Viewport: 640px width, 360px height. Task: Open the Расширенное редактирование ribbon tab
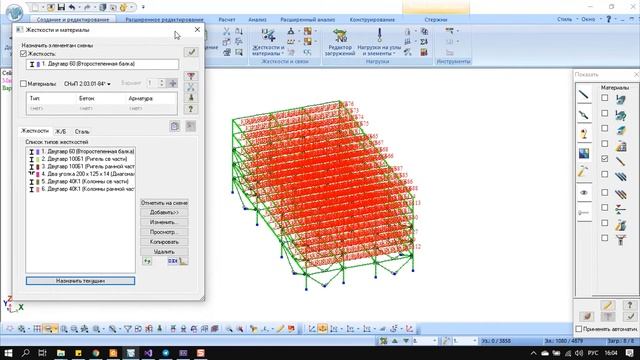pos(164,20)
